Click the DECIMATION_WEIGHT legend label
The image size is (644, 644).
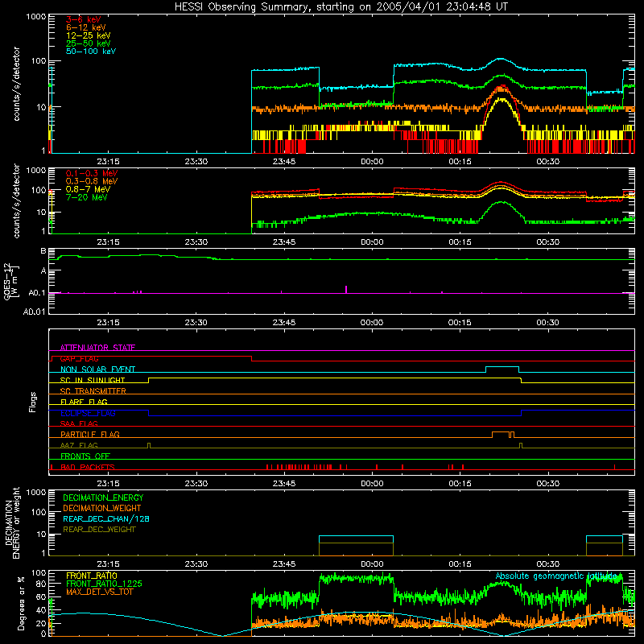click(x=102, y=508)
